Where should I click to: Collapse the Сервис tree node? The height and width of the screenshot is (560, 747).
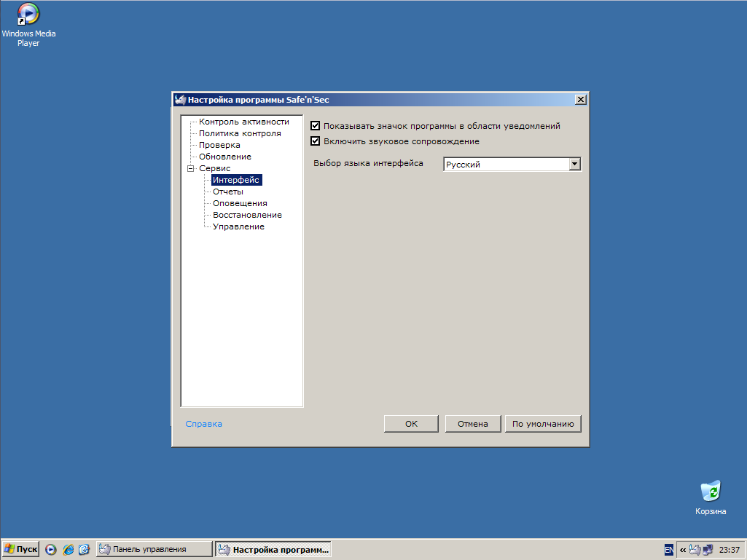pos(190,168)
